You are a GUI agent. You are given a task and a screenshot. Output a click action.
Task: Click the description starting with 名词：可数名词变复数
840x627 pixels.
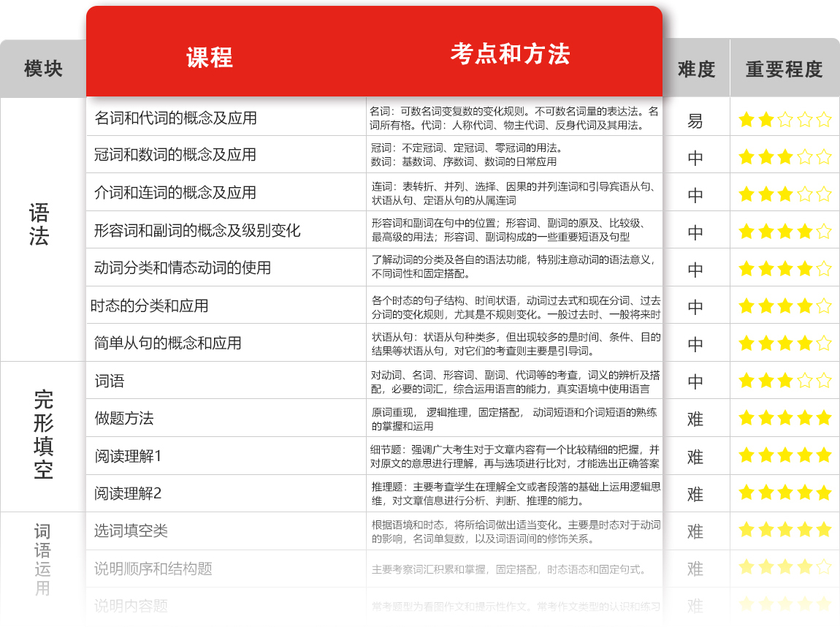coord(514,118)
